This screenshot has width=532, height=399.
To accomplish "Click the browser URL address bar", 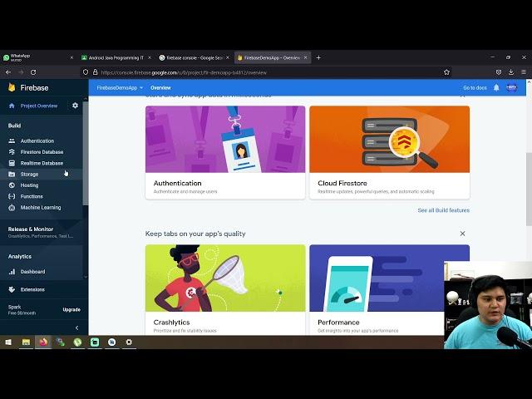I will 266,72.
